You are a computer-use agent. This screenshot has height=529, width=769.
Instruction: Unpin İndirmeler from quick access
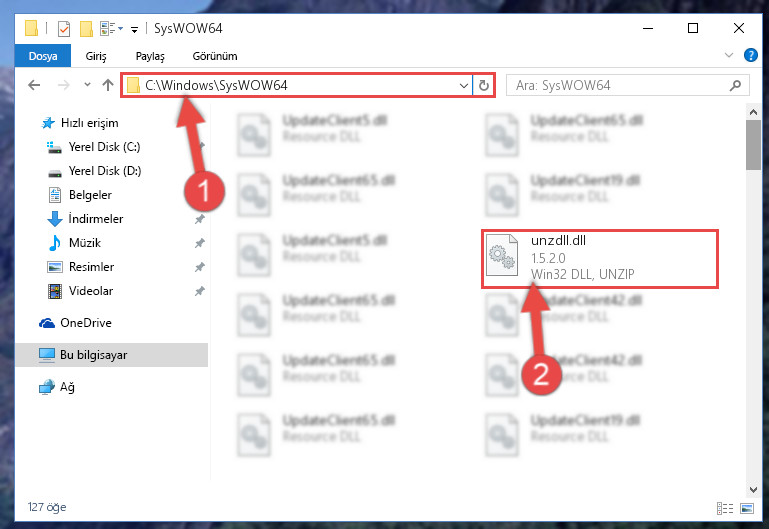[x=200, y=219]
